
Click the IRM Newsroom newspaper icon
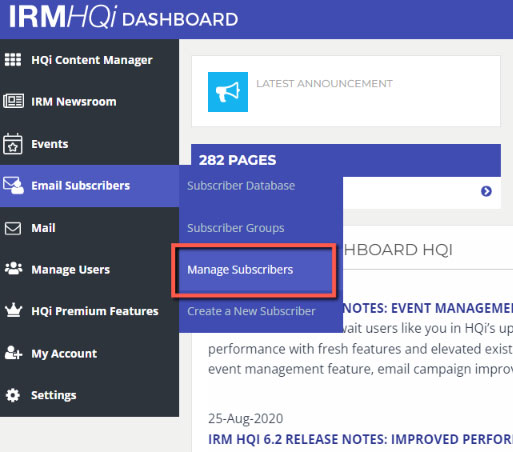tap(13, 101)
